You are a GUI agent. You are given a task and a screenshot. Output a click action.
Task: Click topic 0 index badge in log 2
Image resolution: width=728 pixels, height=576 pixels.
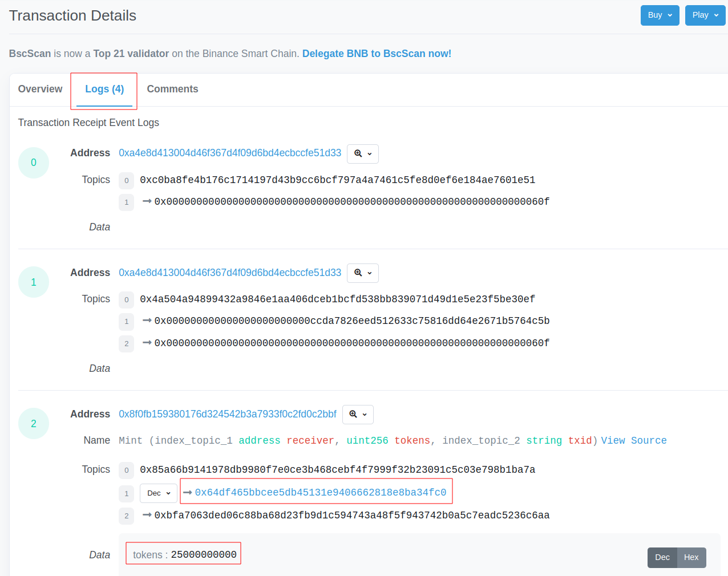[126, 470]
